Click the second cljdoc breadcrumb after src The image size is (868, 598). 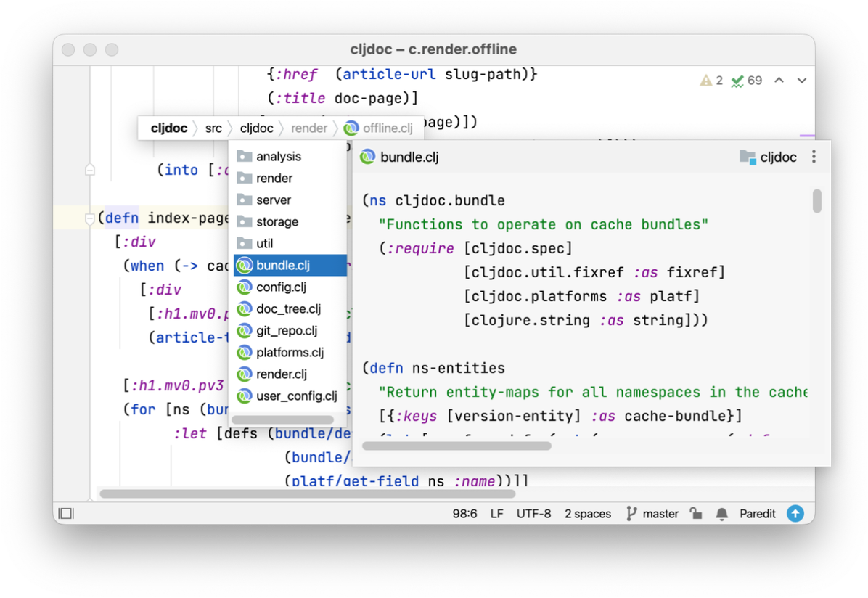point(256,128)
